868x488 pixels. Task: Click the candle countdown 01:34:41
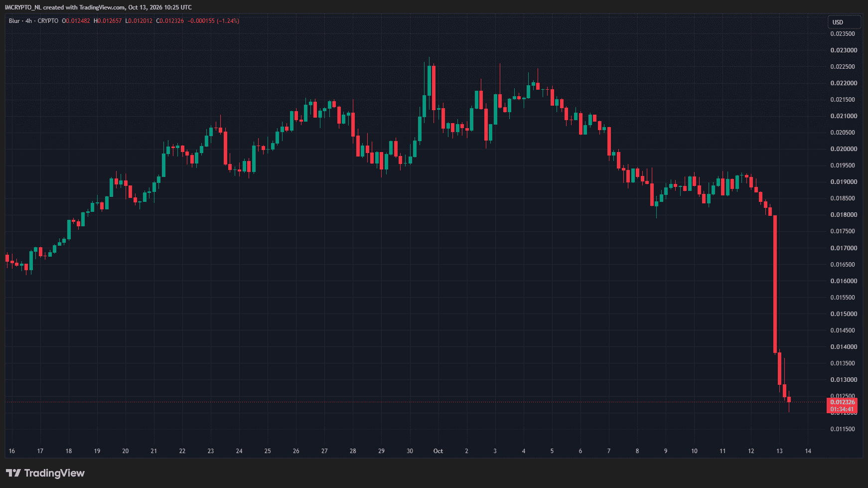[x=843, y=409]
